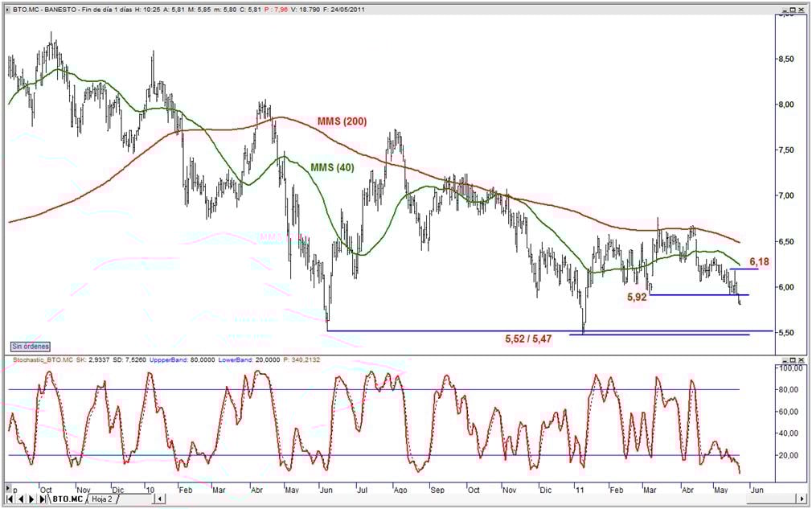812x509 pixels.
Task: Click the 5,50 price axis label
Action: (786, 332)
